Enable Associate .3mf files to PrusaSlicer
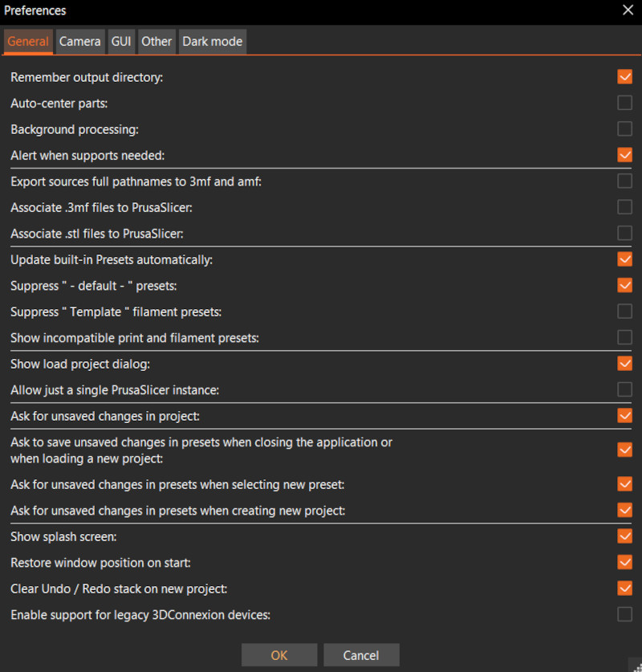 pos(624,207)
